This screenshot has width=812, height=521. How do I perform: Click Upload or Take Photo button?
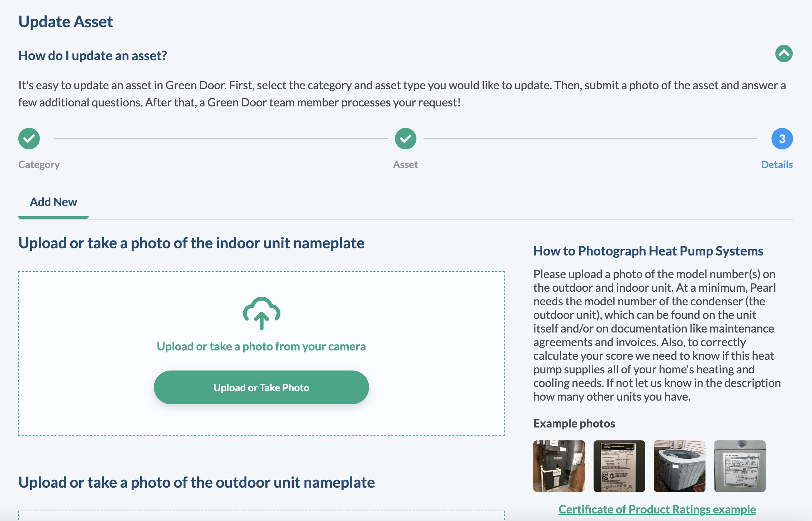(x=261, y=388)
